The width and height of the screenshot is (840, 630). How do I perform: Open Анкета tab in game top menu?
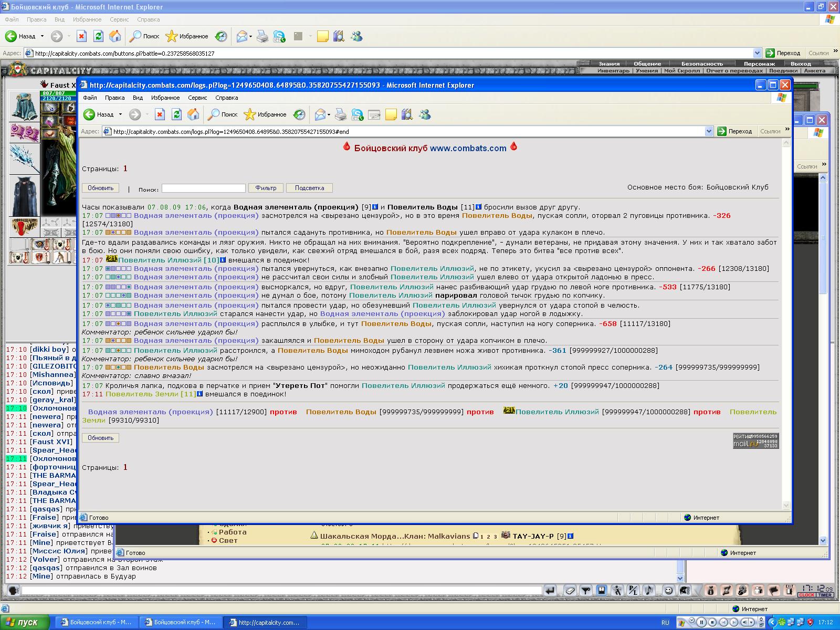[x=814, y=70]
